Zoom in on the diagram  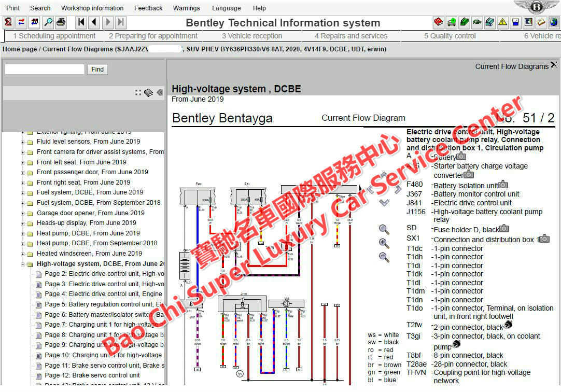pyautogui.click(x=384, y=243)
